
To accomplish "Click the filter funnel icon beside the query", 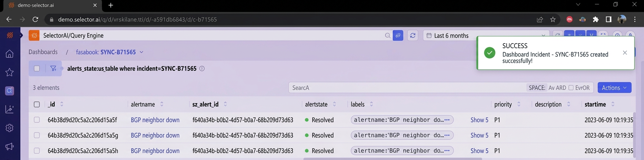I will (x=53, y=68).
